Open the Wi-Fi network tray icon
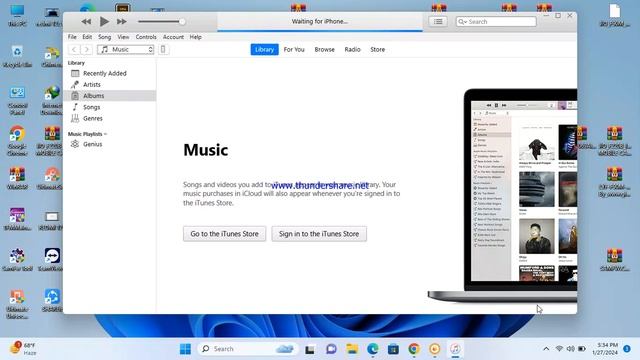The width and height of the screenshot is (640, 360). click(x=559, y=349)
